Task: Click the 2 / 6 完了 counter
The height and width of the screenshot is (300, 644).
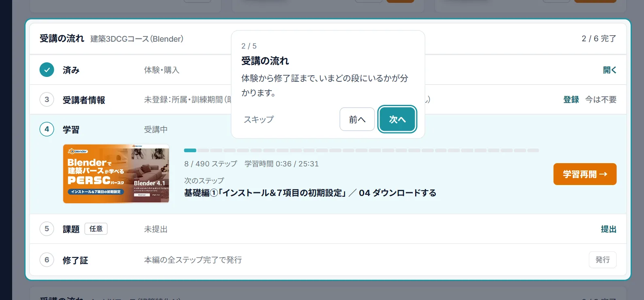Action: coord(599,38)
